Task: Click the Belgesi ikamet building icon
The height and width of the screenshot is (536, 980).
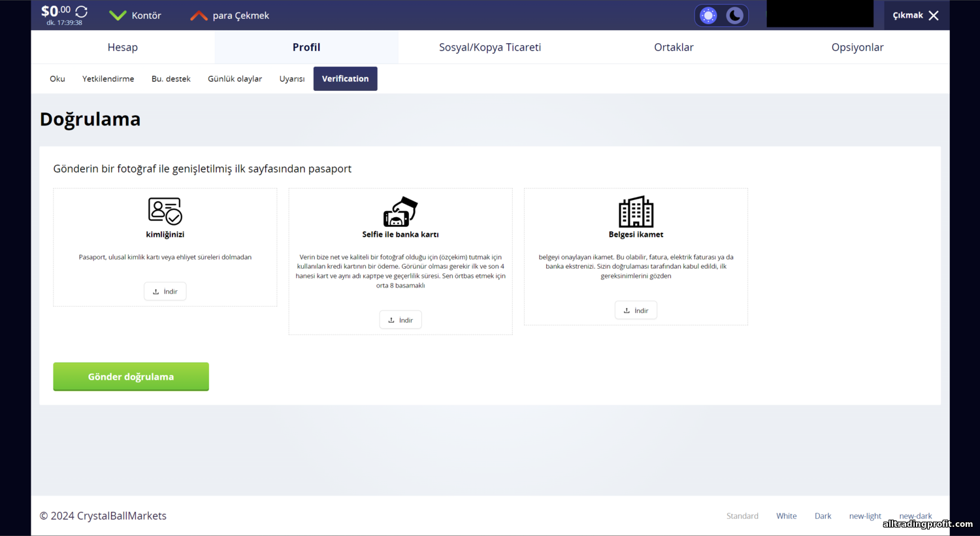Action: (636, 211)
